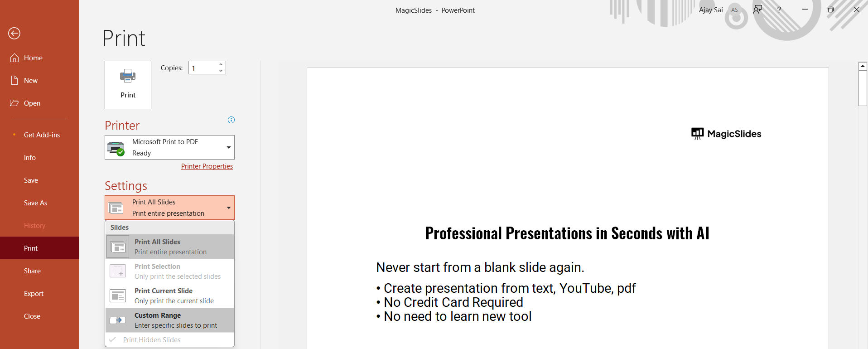Image resolution: width=868 pixels, height=349 pixels.
Task: Click History in the sidebar
Action: [x=39, y=226]
